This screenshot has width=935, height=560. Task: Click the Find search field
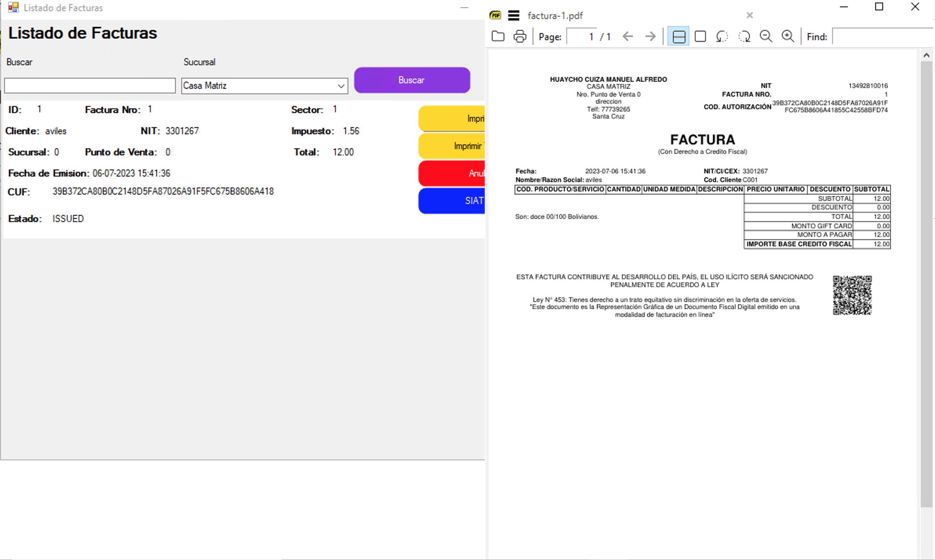(x=882, y=36)
